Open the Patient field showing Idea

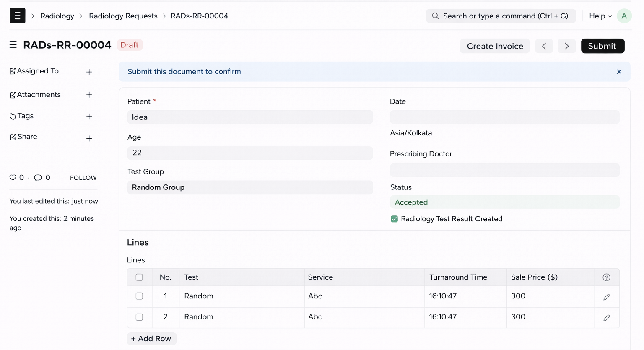pos(250,117)
